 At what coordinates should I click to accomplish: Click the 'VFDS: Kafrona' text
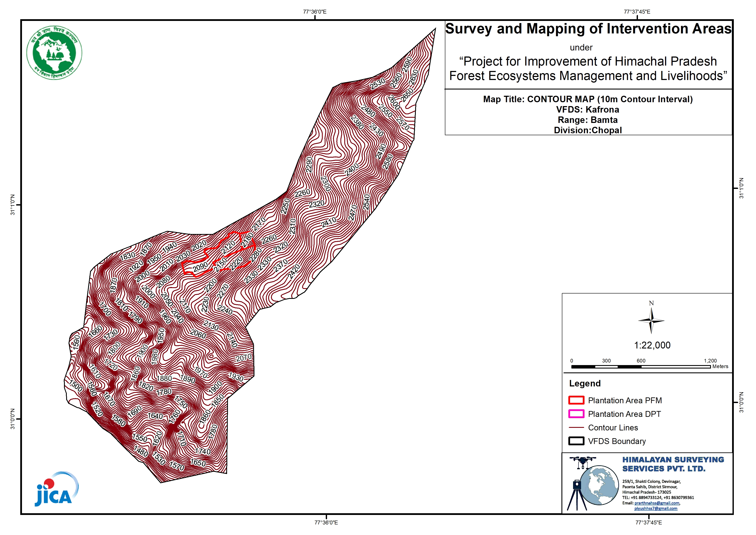588,110
